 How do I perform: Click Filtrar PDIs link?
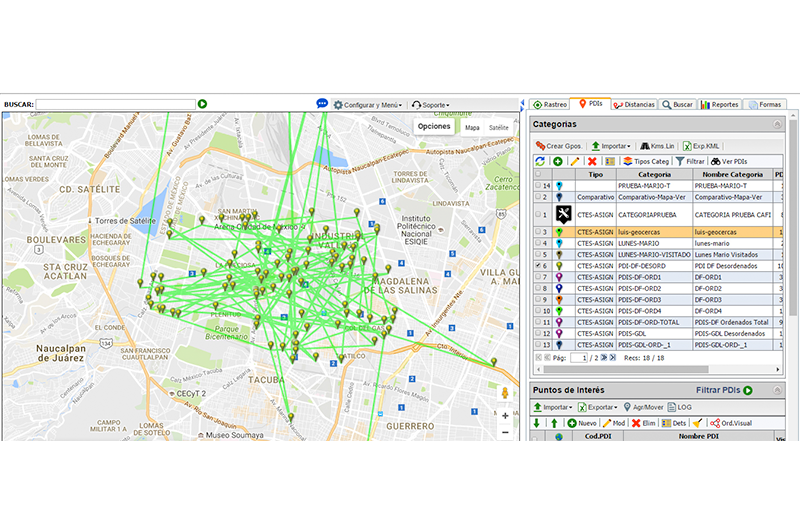coord(724,390)
